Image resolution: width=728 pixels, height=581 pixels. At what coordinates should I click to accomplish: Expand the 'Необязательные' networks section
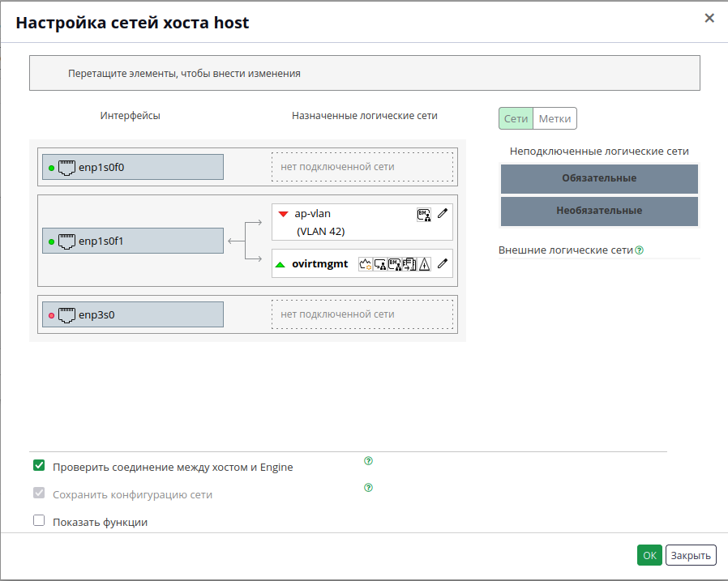click(599, 211)
